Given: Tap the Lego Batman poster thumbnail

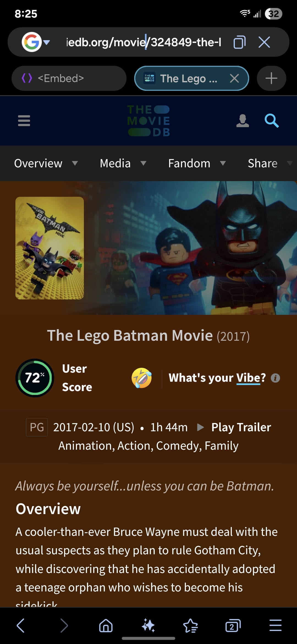Looking at the screenshot, I should pos(50,248).
